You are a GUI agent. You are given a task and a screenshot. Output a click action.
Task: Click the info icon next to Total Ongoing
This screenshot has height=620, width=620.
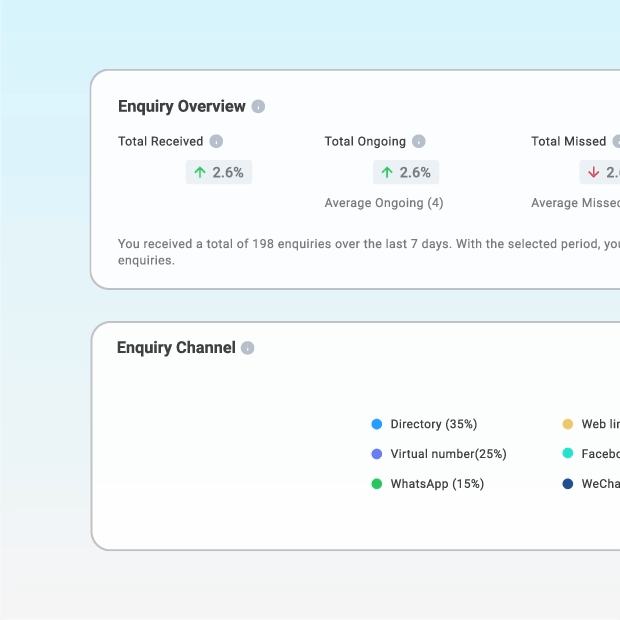point(419,141)
